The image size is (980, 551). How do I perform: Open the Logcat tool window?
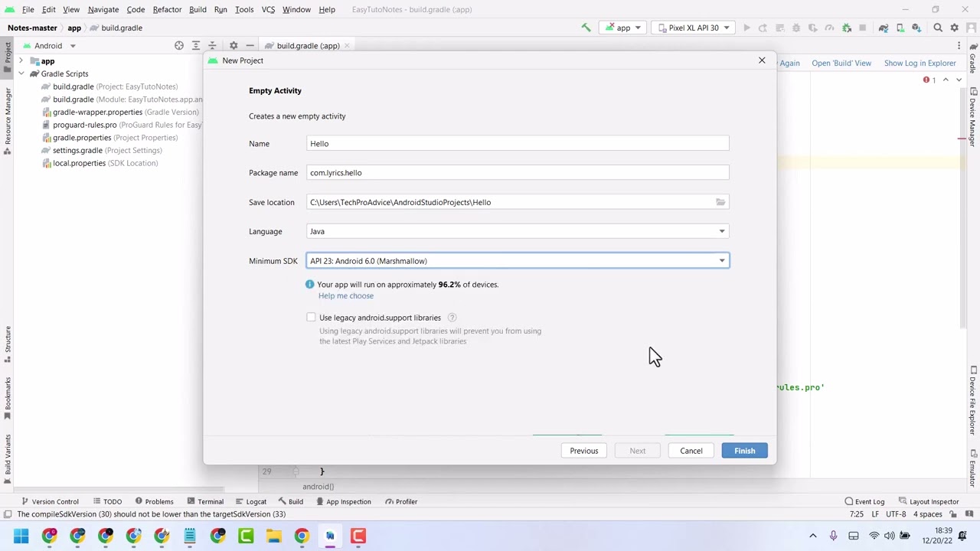(250, 502)
